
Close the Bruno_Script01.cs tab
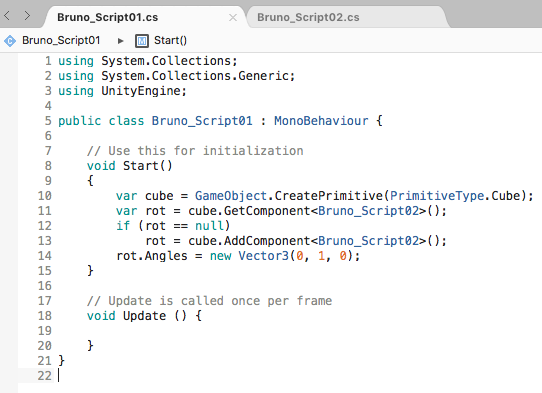click(233, 17)
